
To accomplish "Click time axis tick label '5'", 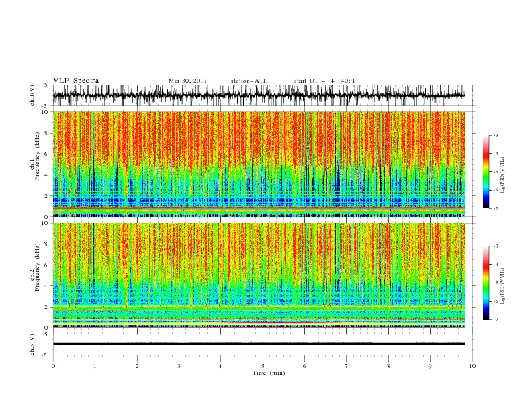I will click(x=263, y=366).
